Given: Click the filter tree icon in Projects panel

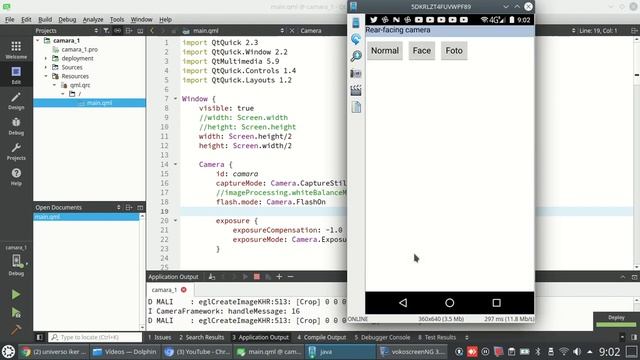Looking at the screenshot, I should click(x=106, y=31).
